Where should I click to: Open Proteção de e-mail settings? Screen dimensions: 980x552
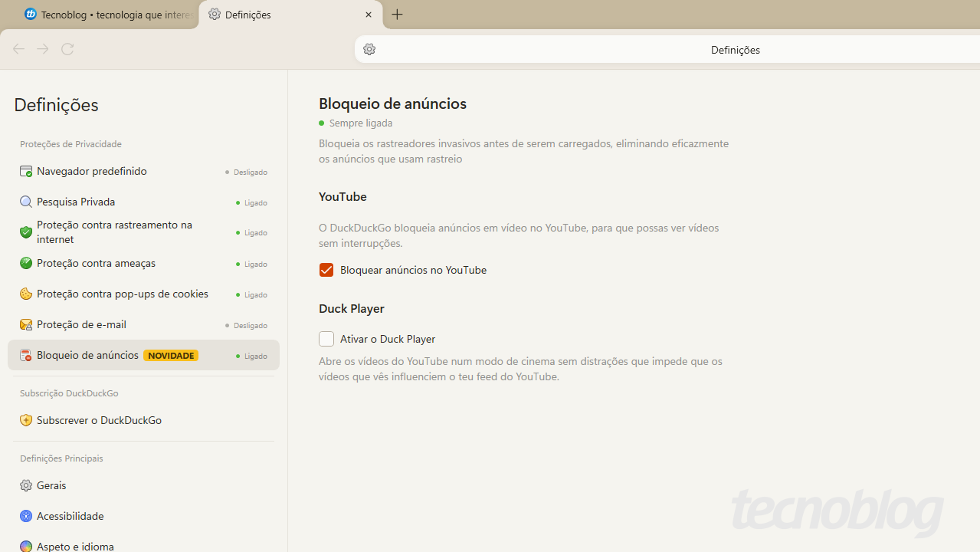143,325
